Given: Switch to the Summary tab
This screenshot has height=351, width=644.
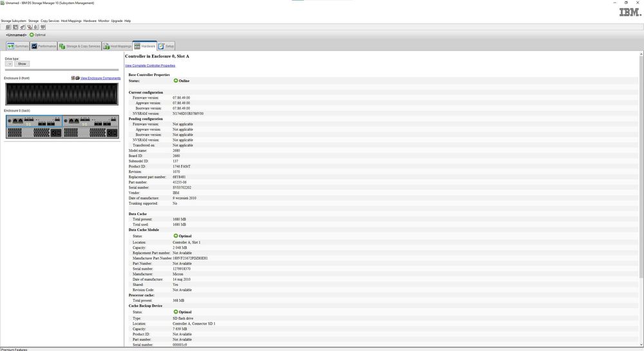Looking at the screenshot, I should point(17,46).
